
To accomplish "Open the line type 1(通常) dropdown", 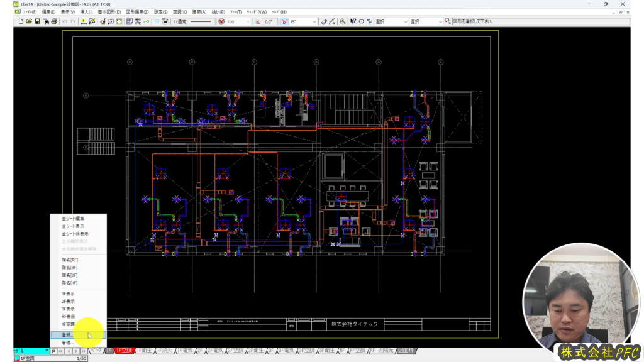I will (x=194, y=21).
